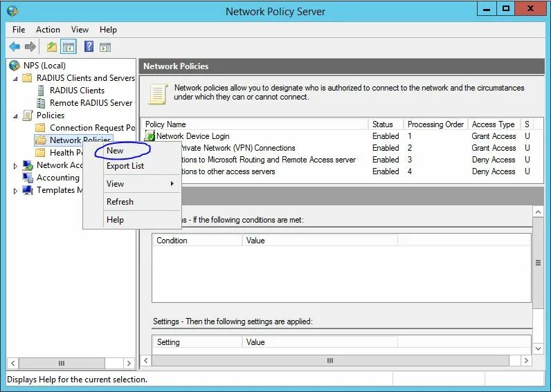Viewport: 551px width, 392px height.
Task: Select the Connection Request Policies tree item
Action: 92,127
